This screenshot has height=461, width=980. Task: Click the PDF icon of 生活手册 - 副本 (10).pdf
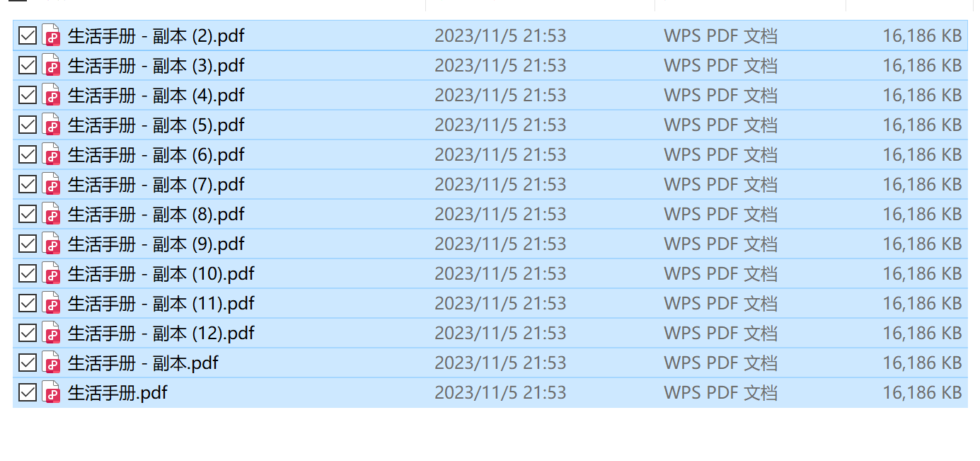point(51,273)
